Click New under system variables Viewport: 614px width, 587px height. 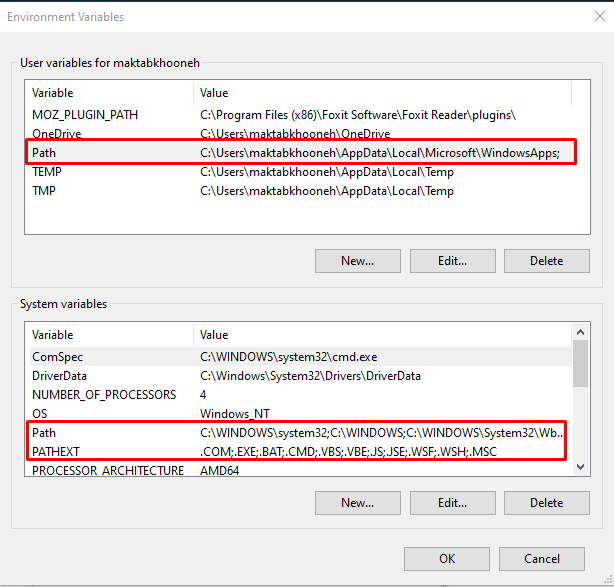click(x=357, y=502)
